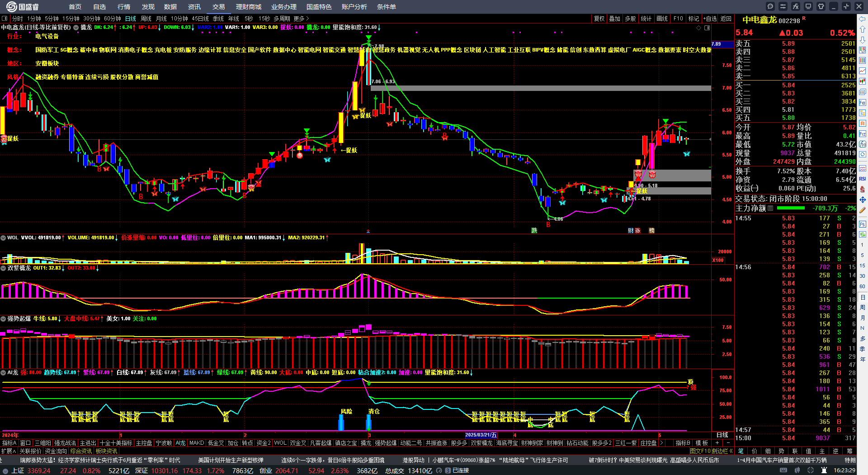Open the chat message icon in title bar

pyautogui.click(x=770, y=6)
